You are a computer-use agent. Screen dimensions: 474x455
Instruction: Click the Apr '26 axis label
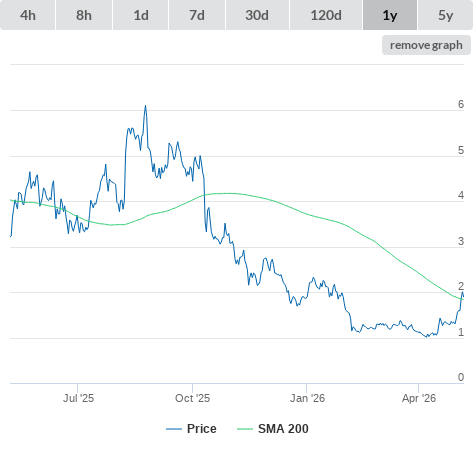(419, 398)
